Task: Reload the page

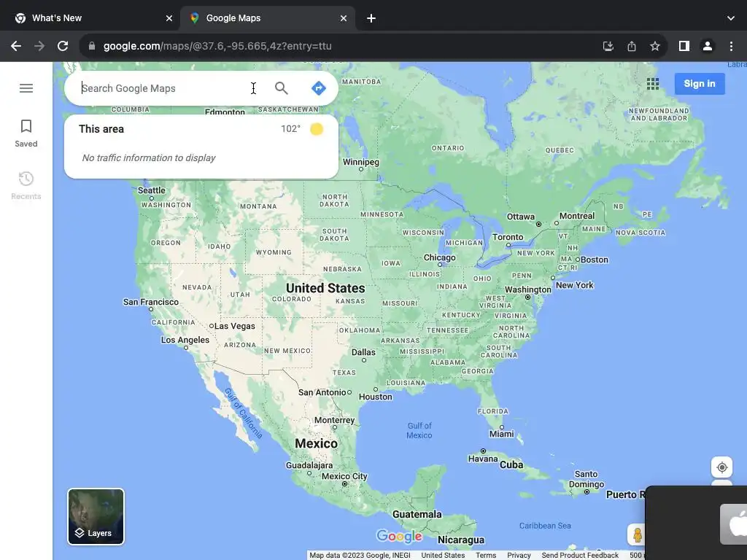Action: [63, 46]
